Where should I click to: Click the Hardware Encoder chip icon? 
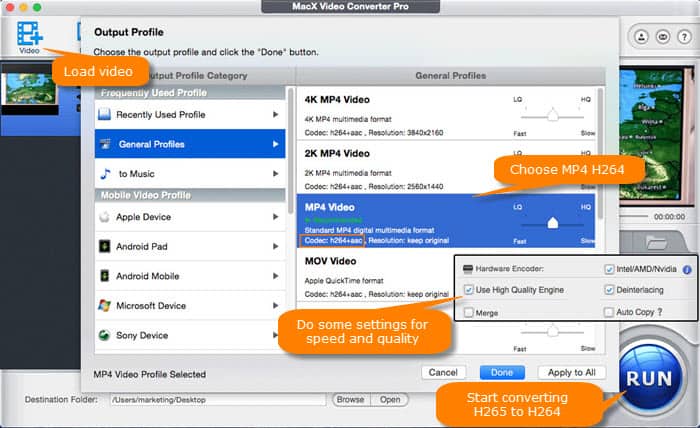[x=467, y=269]
